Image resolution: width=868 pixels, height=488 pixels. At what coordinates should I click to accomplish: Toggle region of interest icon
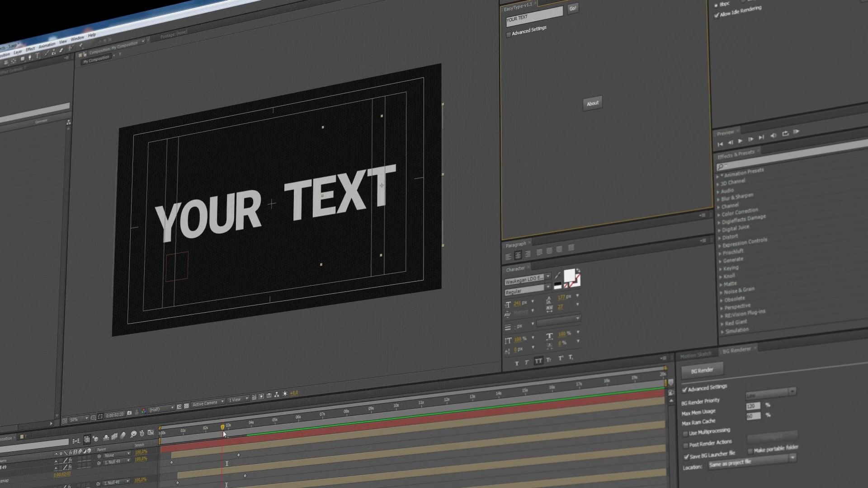(179, 407)
